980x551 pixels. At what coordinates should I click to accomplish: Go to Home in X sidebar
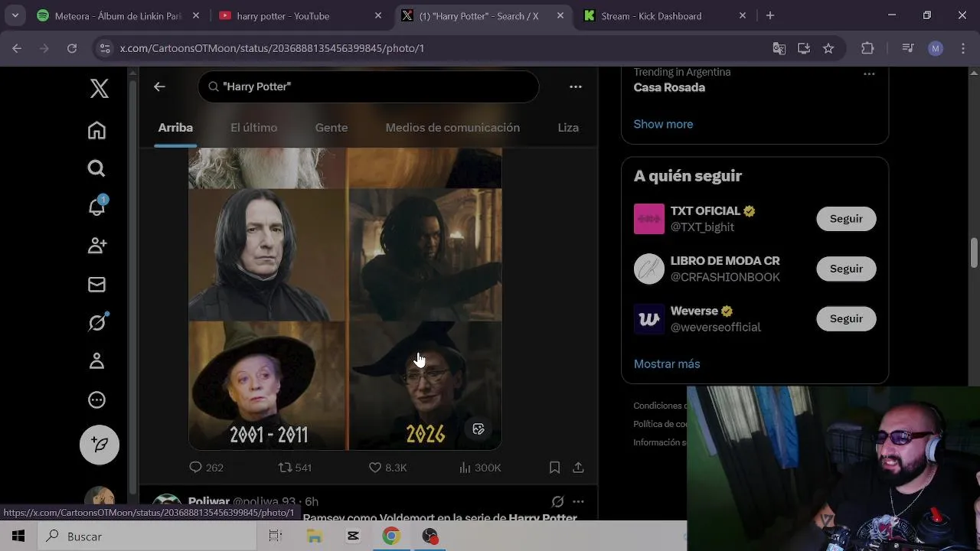96,130
